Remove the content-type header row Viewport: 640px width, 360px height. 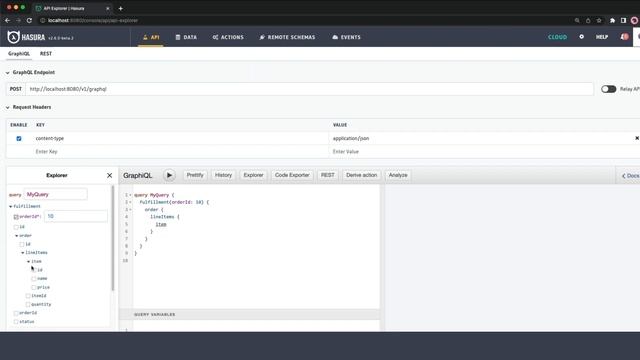(x=637, y=138)
